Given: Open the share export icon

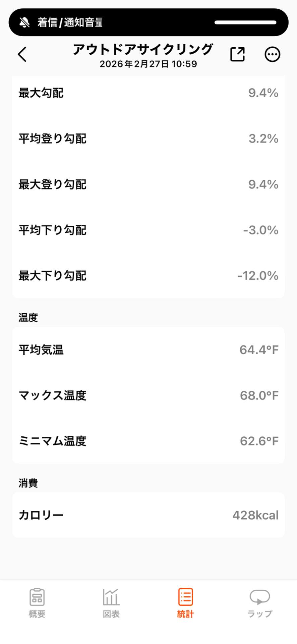Looking at the screenshot, I should 237,54.
